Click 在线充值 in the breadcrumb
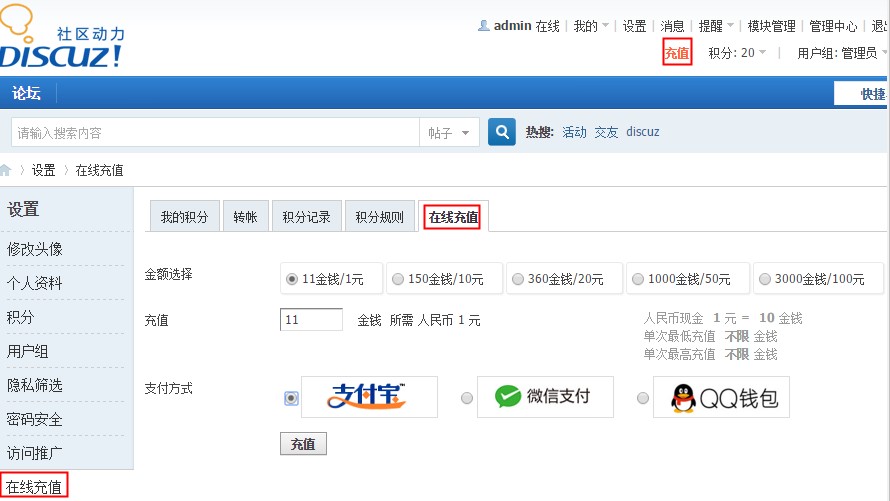This screenshot has width=890, height=501. click(x=99, y=170)
